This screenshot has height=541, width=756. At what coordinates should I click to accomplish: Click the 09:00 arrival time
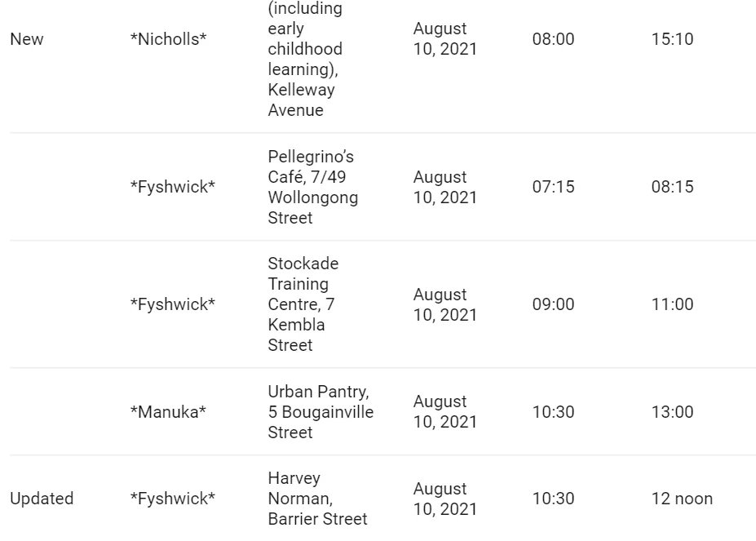553,304
